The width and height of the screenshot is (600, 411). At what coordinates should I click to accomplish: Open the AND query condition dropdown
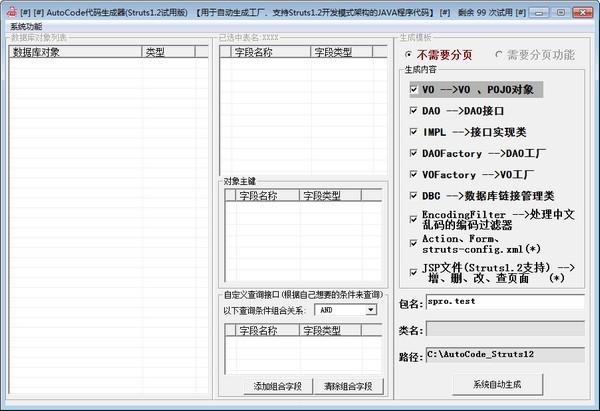(370, 310)
